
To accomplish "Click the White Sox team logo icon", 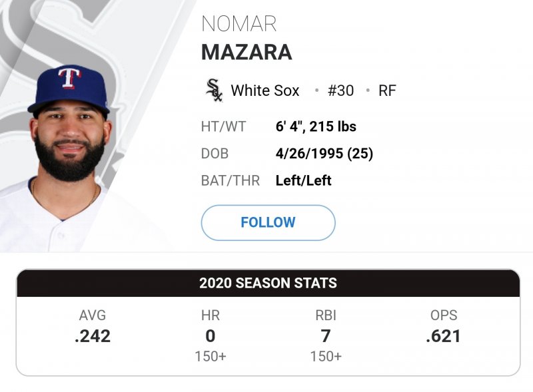I will click(x=214, y=91).
